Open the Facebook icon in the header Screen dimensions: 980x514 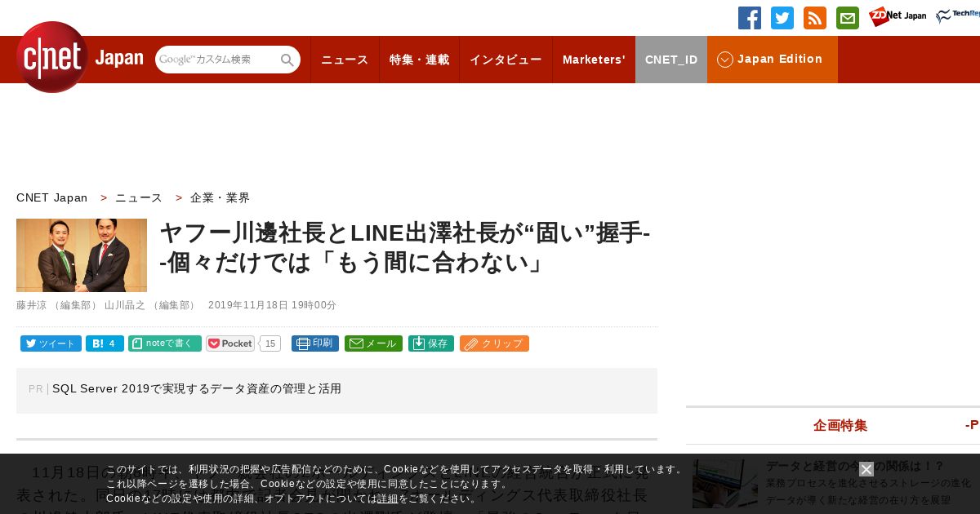(750, 18)
